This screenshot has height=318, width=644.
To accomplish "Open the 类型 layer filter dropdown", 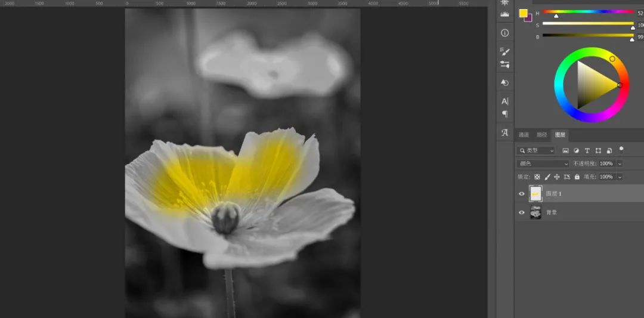I will pos(536,151).
